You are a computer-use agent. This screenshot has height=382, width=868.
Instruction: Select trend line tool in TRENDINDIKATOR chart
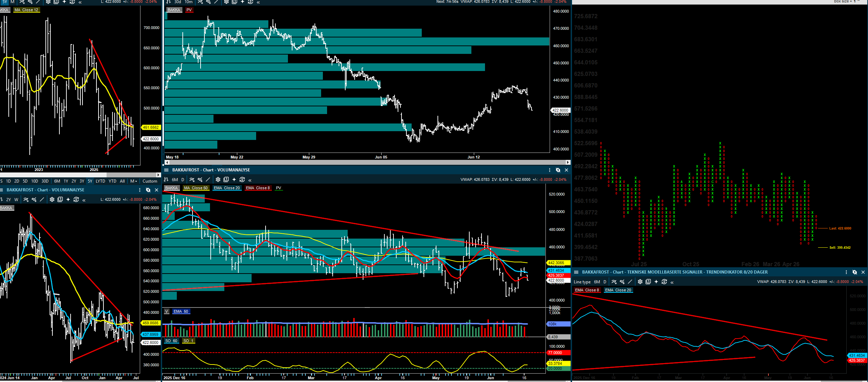630,282
